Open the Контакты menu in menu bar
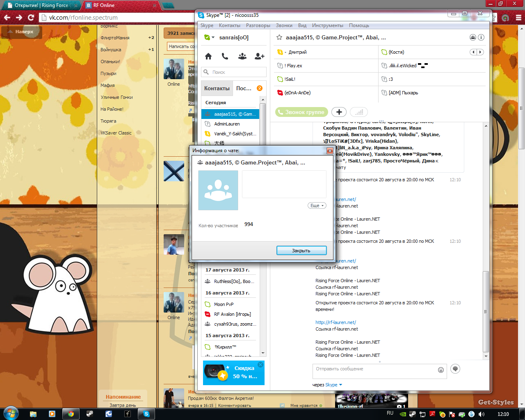Image resolution: width=525 pixels, height=420 pixels. [x=229, y=25]
